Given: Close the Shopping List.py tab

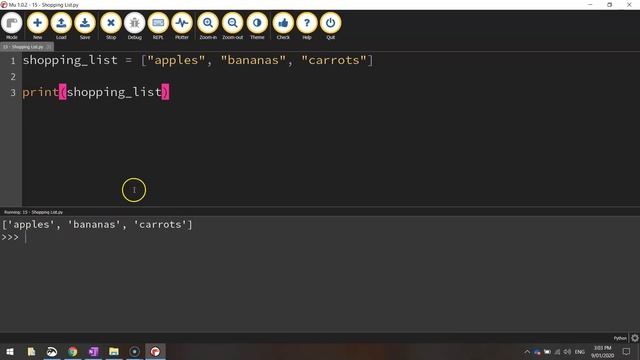Looking at the screenshot, I should click(x=49, y=47).
